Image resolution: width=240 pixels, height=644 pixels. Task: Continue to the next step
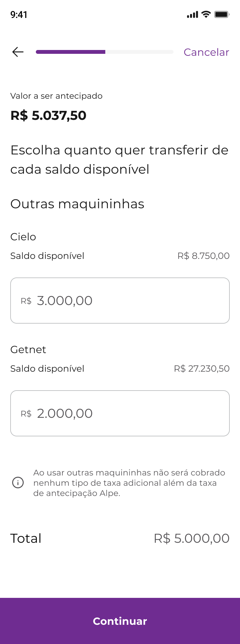(x=120, y=621)
